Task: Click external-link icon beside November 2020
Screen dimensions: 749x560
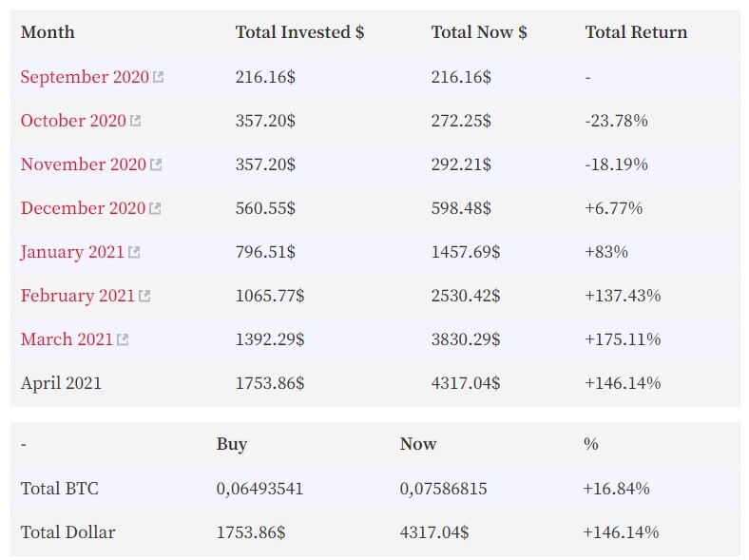Action: [156, 164]
